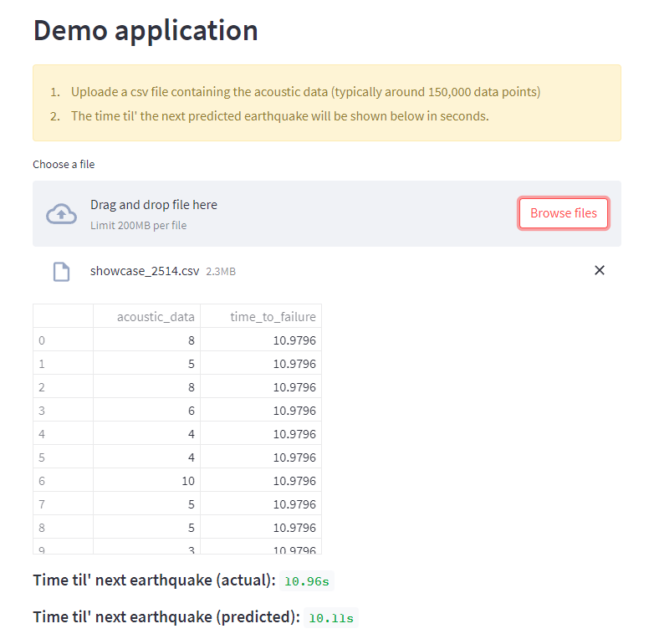Click the Choose a file label
654x644 pixels.
[x=64, y=165]
